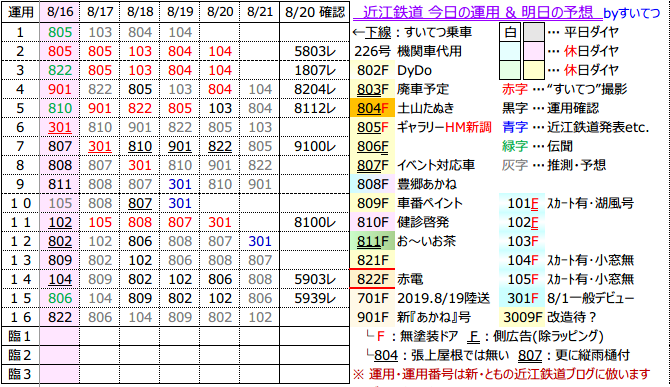Screen dimensions: 670x387
Task: Select the 811 cell in row 9
Action: click(x=60, y=184)
